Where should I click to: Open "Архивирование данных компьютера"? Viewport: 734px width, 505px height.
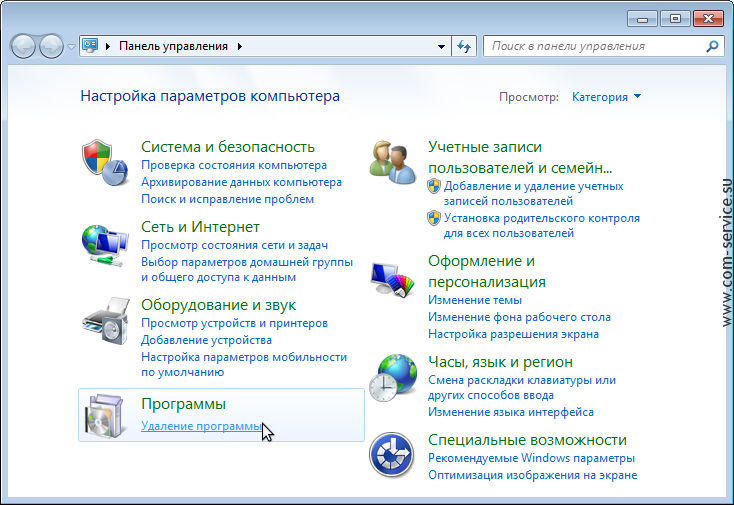[242, 182]
